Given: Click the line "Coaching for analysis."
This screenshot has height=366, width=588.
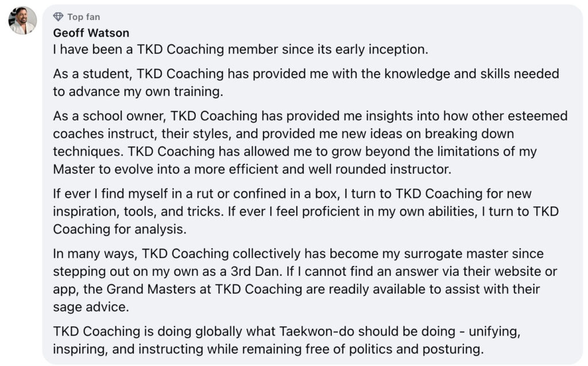Looking at the screenshot, I should (119, 229).
